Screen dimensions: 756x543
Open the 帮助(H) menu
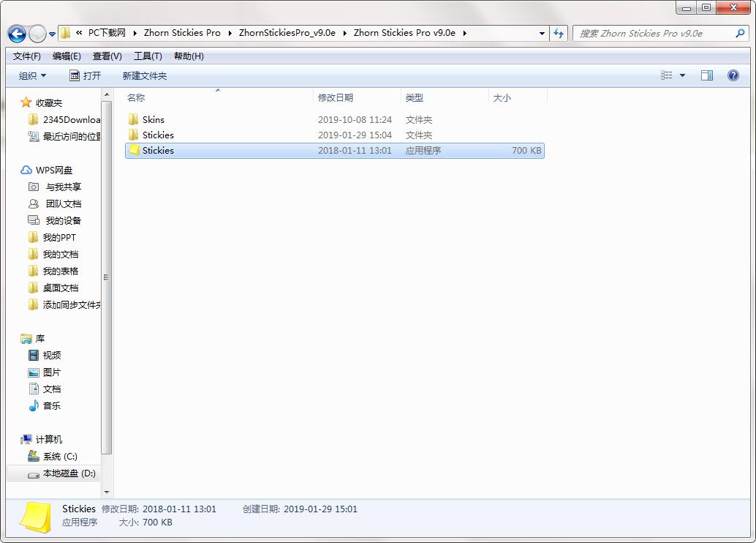tap(189, 56)
